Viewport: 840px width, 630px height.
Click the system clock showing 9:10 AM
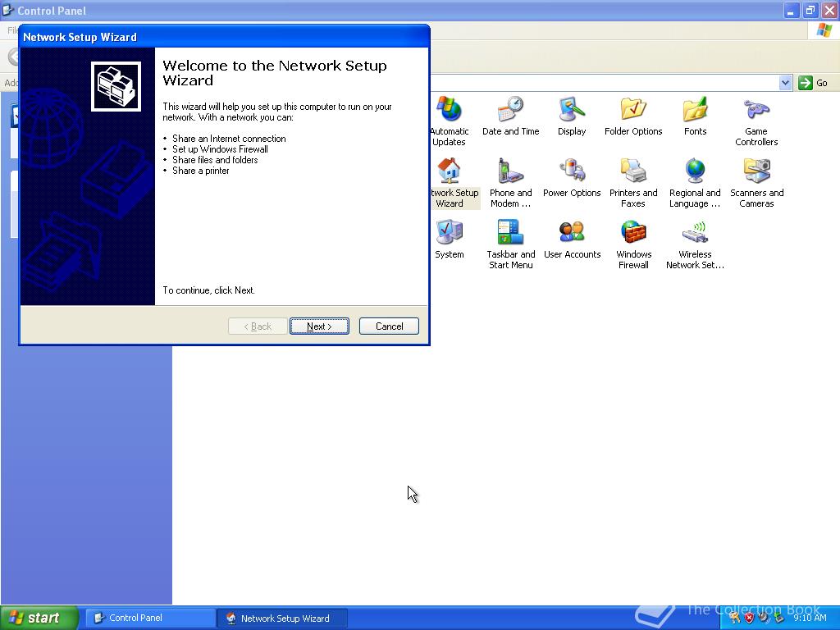click(x=810, y=618)
